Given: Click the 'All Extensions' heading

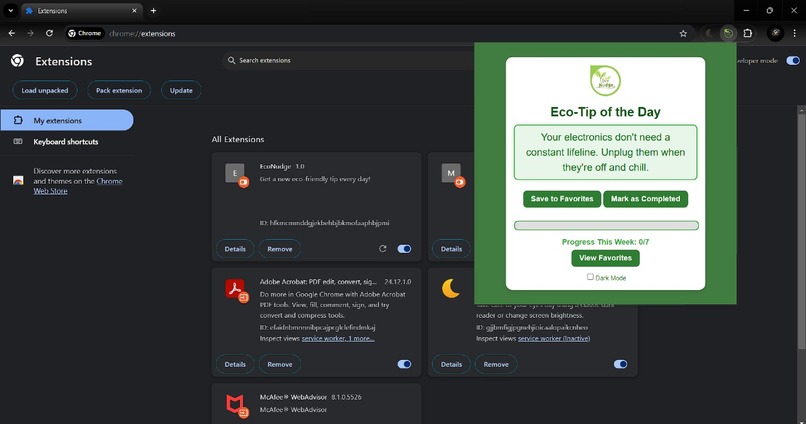Looking at the screenshot, I should 238,139.
